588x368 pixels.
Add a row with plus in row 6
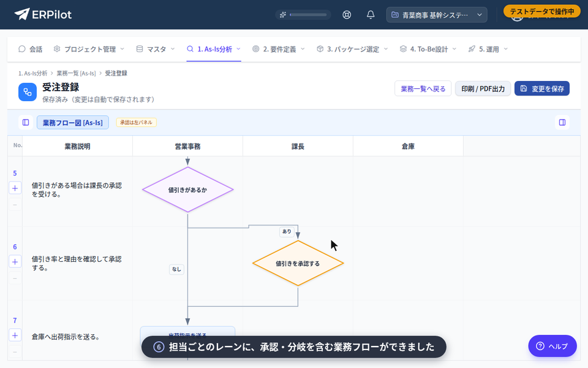click(x=15, y=262)
